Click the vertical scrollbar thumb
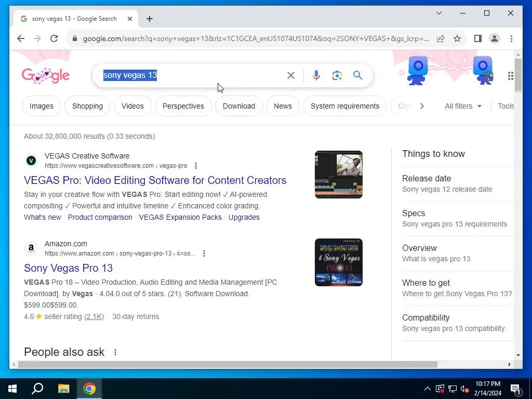532x399 pixels. tap(518, 75)
